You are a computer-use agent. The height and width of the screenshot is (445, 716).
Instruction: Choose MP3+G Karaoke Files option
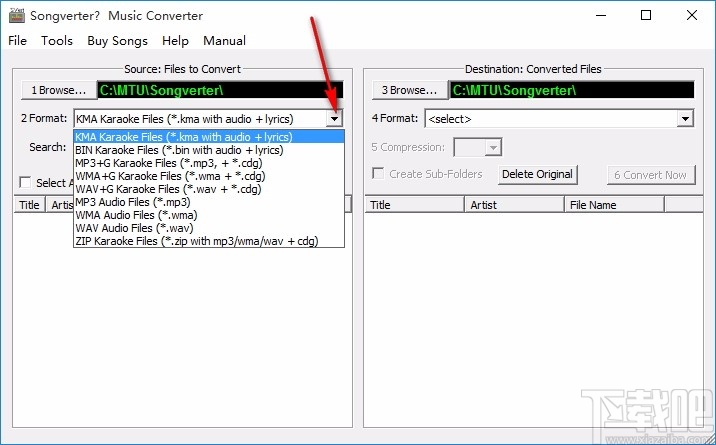209,163
